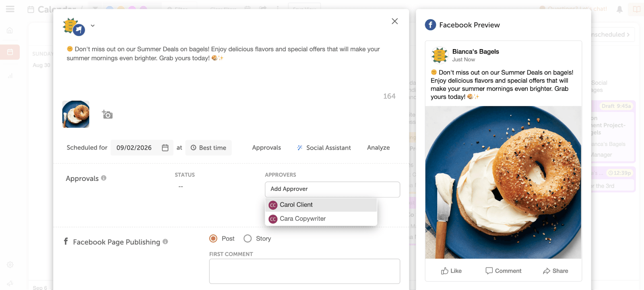Image resolution: width=644 pixels, height=290 pixels.
Task: Open the calendar date picker icon
Action: tap(165, 148)
